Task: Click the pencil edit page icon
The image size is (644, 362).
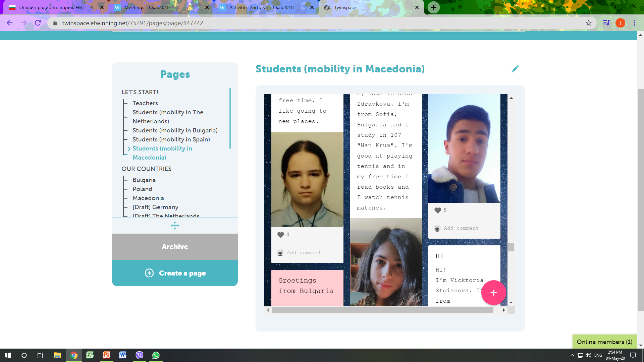Action: click(x=515, y=69)
